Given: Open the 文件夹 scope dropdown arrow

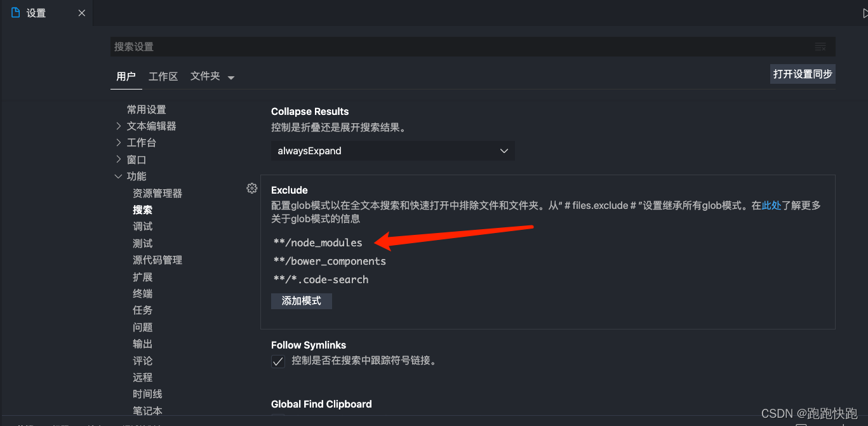Looking at the screenshot, I should tap(230, 76).
